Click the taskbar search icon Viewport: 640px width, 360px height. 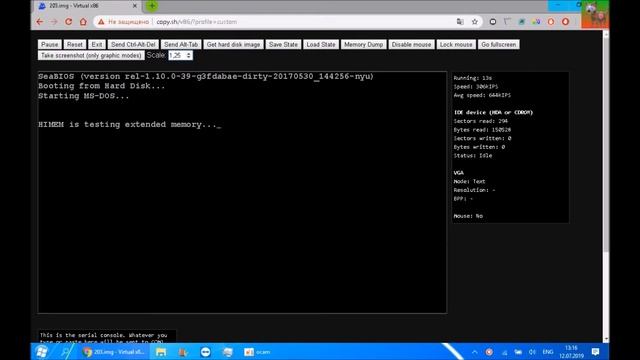pos(65,351)
